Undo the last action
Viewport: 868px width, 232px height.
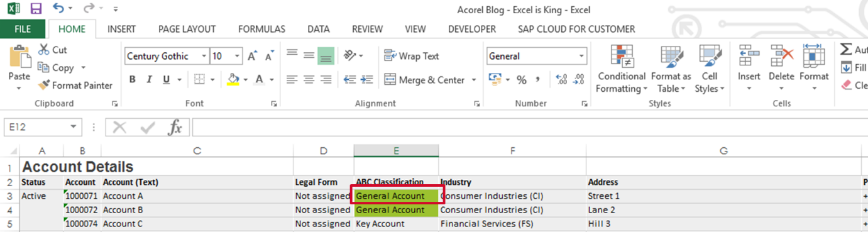tap(58, 9)
